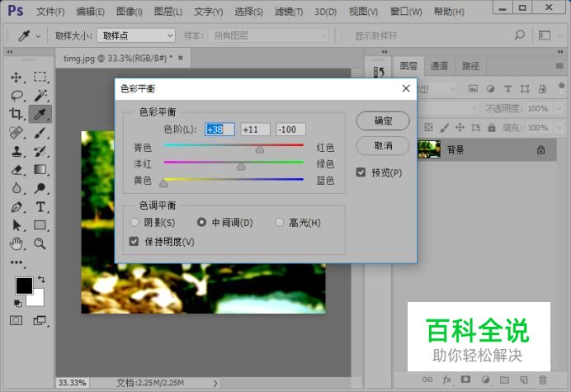
Task: Toggle the Preview checkbox
Action: 361,172
